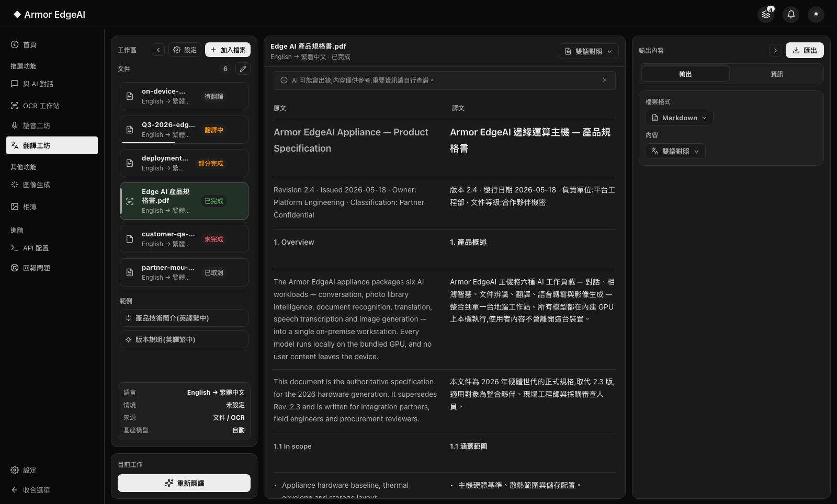Choose the 產品技術簡介(英譯繁中) example

(184, 318)
